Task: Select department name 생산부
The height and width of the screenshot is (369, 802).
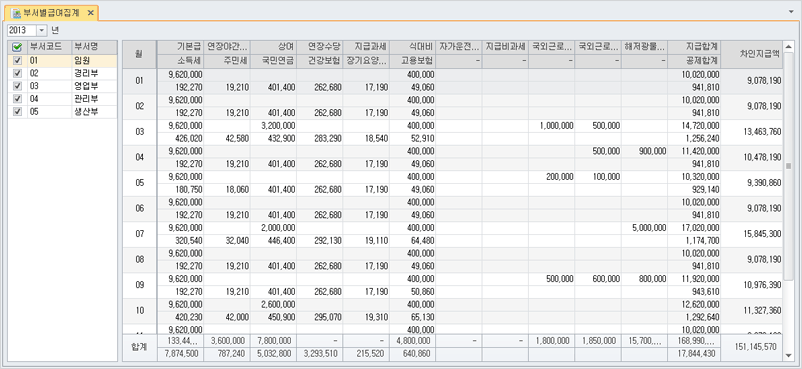Action: click(x=94, y=112)
